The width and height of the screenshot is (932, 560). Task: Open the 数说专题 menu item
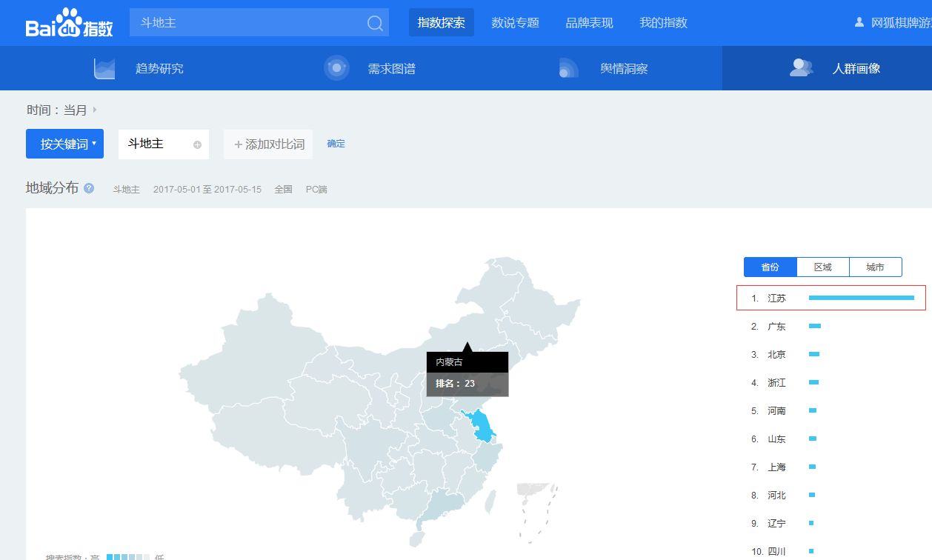pos(515,23)
